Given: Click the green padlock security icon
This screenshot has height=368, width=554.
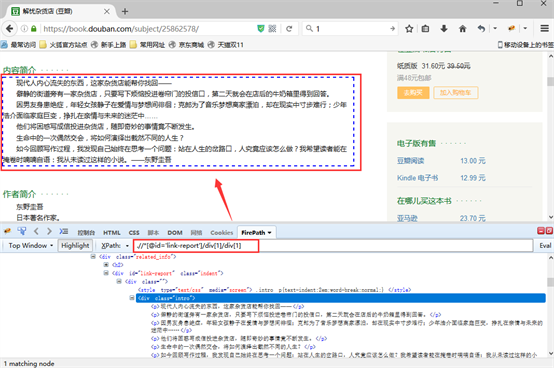Looking at the screenshot, I should [34, 29].
